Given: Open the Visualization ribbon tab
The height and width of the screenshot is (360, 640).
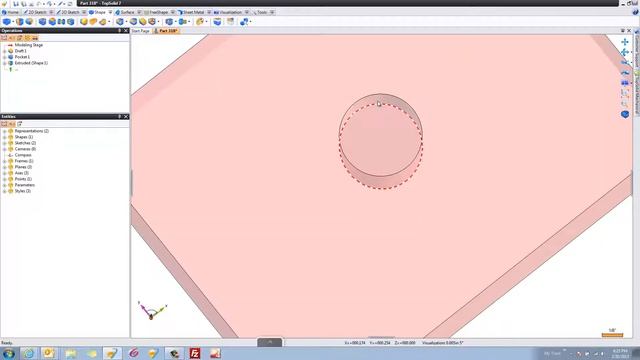Looking at the screenshot, I should pyautogui.click(x=228, y=12).
